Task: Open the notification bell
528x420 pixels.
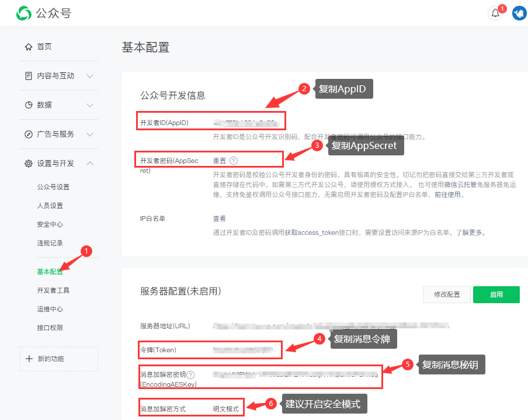Action: click(x=495, y=13)
